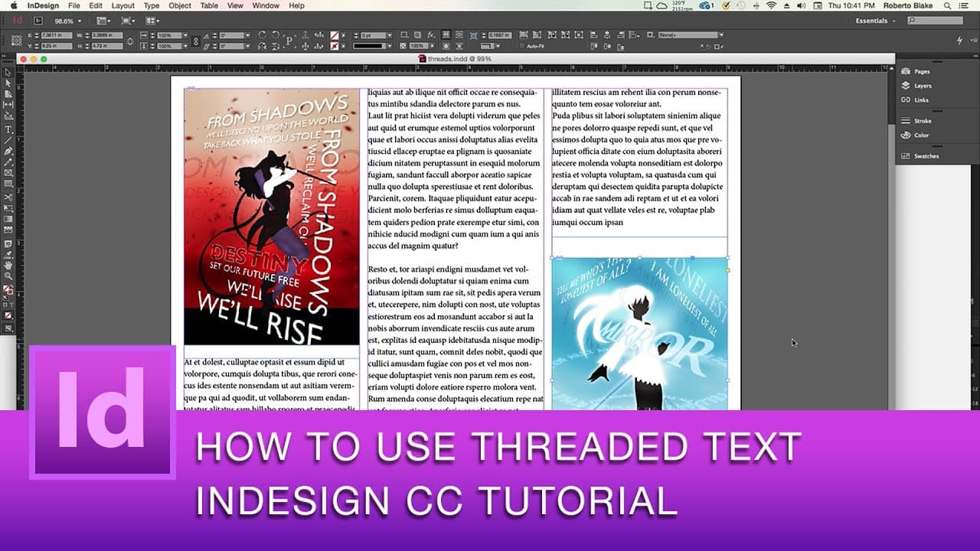
Task: Select the Rectangle Frame tool
Action: (x=8, y=172)
